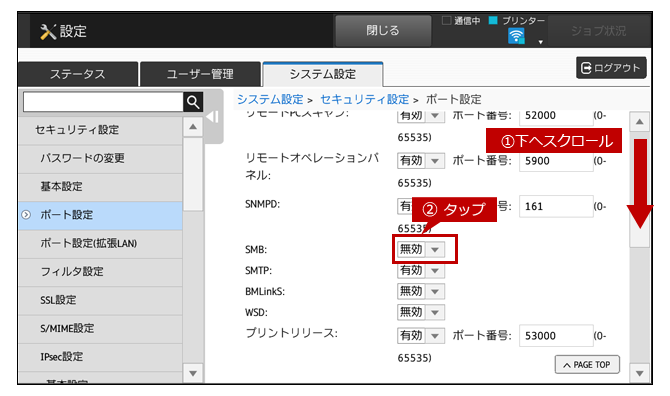The image size is (670, 396).
Task: Open the SMB enable/disable dropdown
Action: [x=421, y=249]
